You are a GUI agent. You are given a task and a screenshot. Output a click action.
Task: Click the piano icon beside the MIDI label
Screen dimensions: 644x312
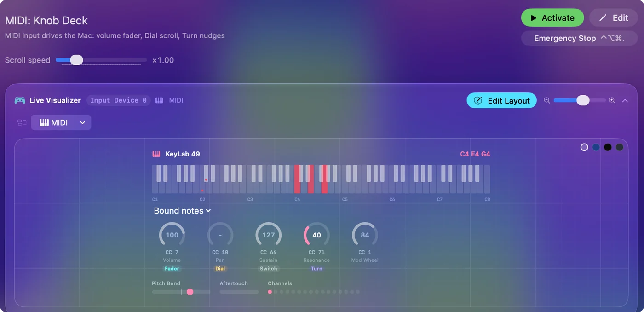tap(159, 100)
